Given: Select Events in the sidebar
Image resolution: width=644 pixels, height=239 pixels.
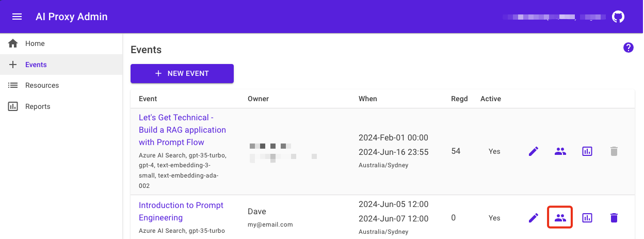Looking at the screenshot, I should (x=36, y=65).
